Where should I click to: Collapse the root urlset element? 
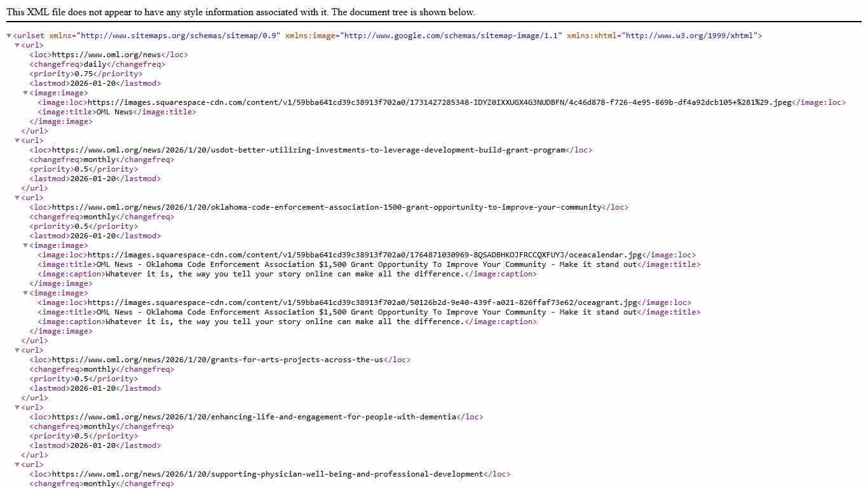coord(8,36)
